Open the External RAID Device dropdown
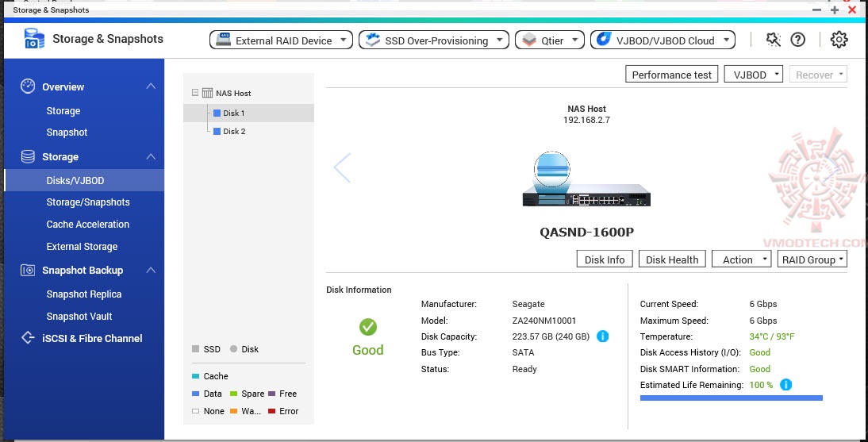 pos(281,40)
